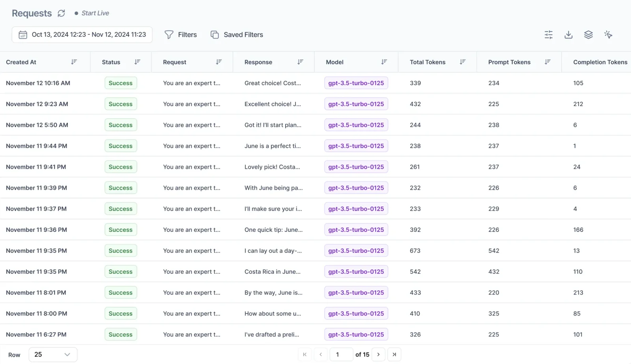631x364 pixels.
Task: Click the download export icon
Action: [x=568, y=35]
